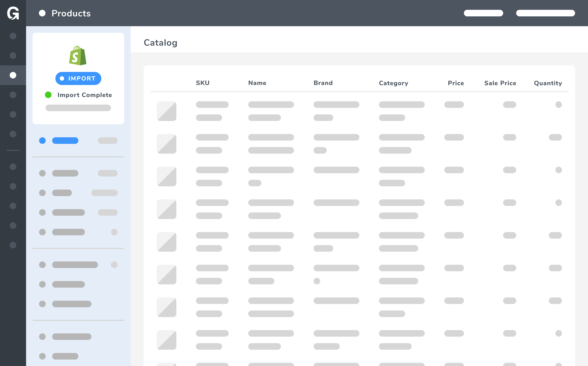Click the second product row thumbnail
Screen dimensions: 588x366
click(x=167, y=144)
